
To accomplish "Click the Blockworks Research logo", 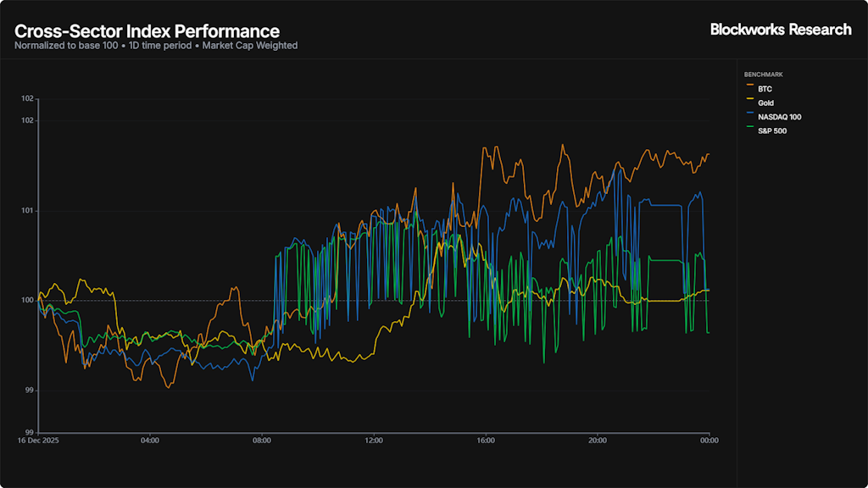I will coord(780,30).
